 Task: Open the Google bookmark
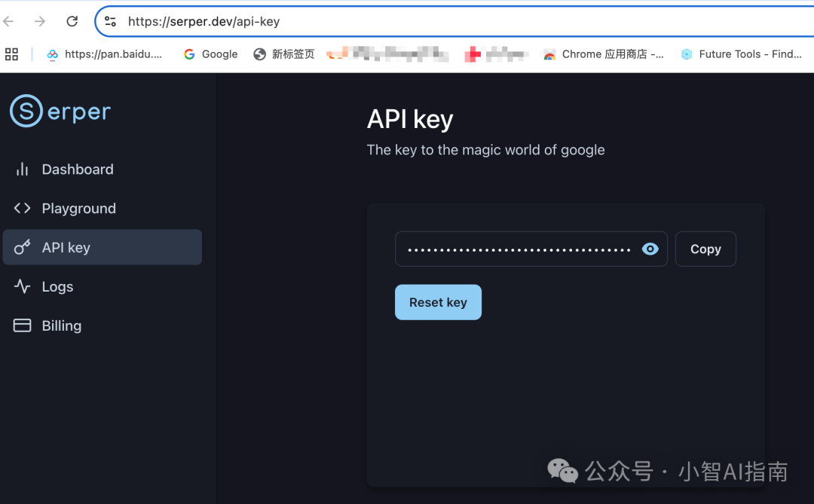click(x=211, y=54)
